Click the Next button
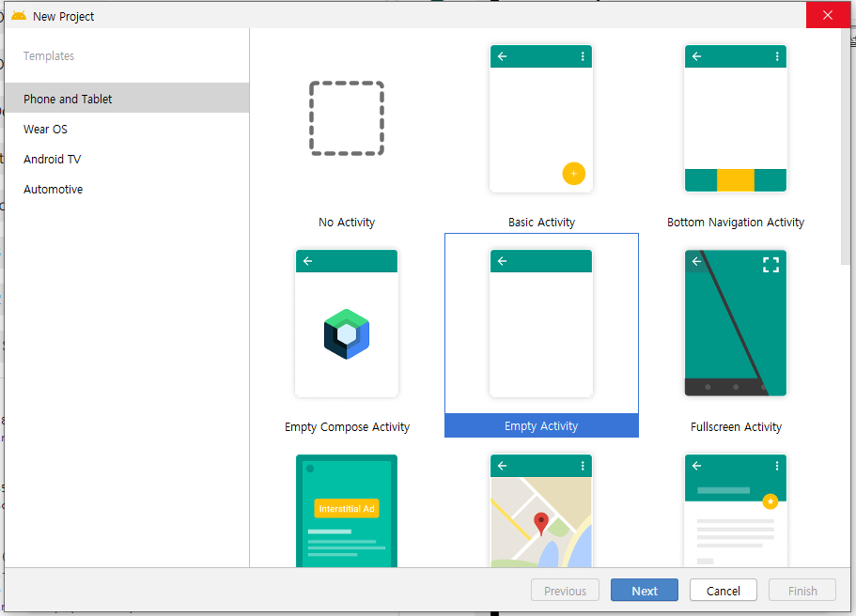Viewport: 856px width, 616px height. [645, 591]
